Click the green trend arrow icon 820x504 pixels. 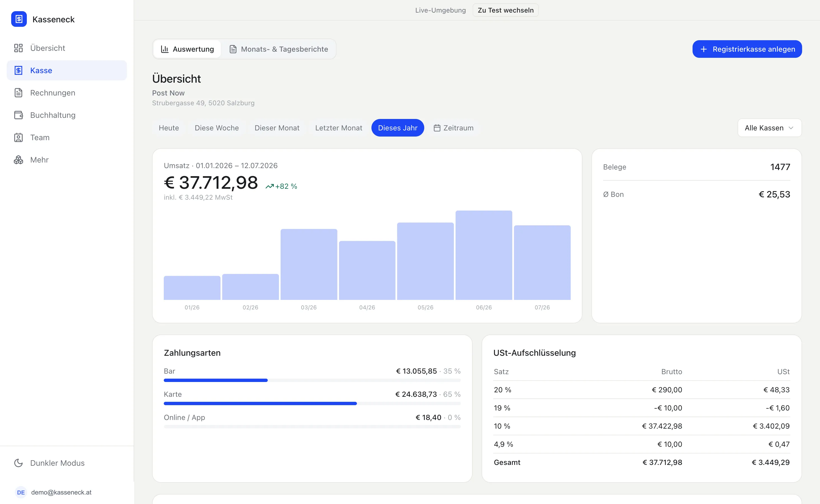(269, 186)
